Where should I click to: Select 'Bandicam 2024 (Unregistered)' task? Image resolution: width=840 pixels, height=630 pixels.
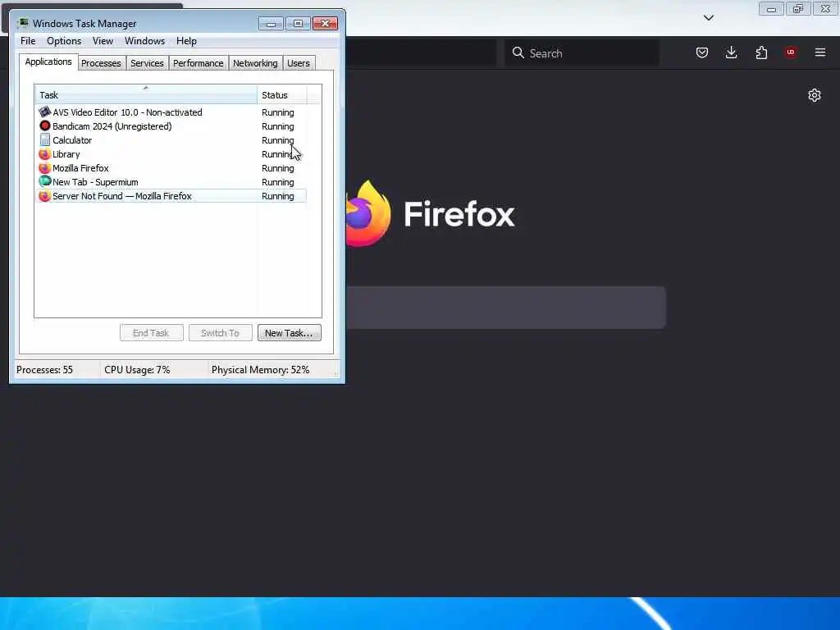[x=171, y=126]
